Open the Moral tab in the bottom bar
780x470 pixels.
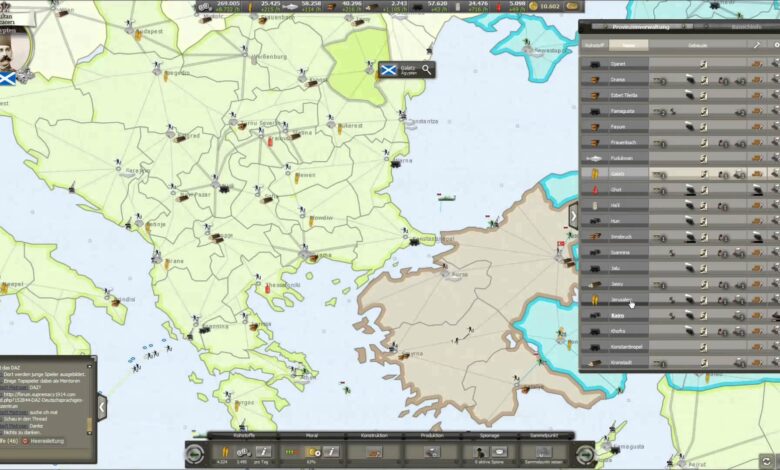(x=311, y=436)
